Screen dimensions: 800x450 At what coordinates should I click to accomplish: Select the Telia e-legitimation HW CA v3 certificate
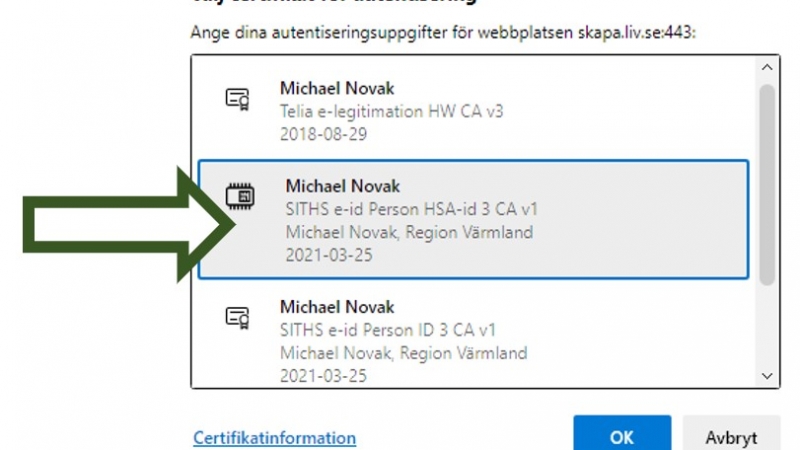pyautogui.click(x=473, y=110)
